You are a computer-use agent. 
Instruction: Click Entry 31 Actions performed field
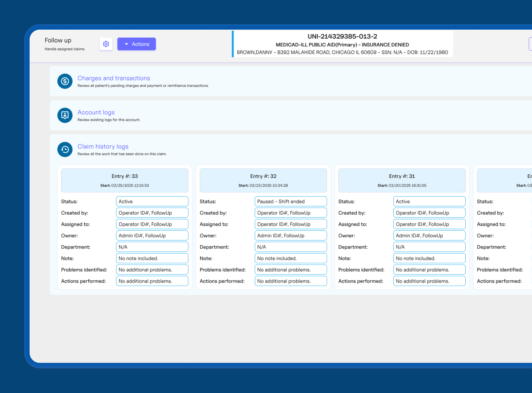point(429,281)
